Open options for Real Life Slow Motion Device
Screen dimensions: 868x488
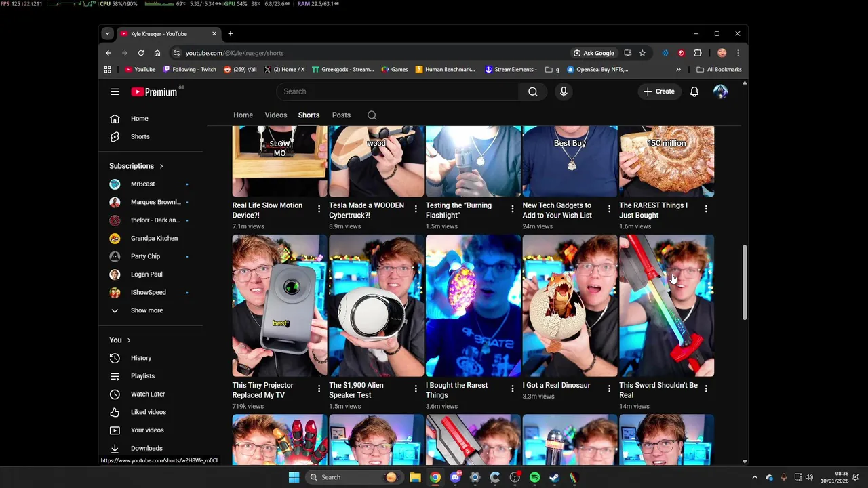pyautogui.click(x=319, y=209)
